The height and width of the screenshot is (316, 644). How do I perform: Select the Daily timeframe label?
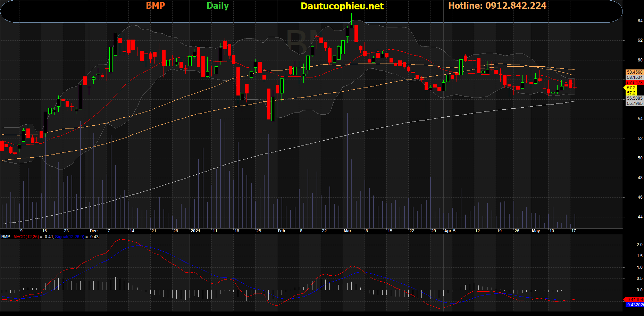[x=218, y=6]
